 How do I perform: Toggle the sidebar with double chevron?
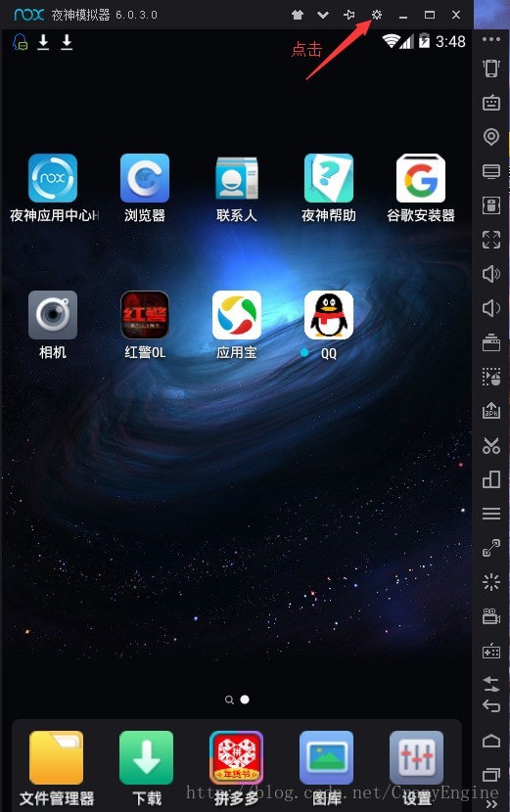pyautogui.click(x=491, y=803)
